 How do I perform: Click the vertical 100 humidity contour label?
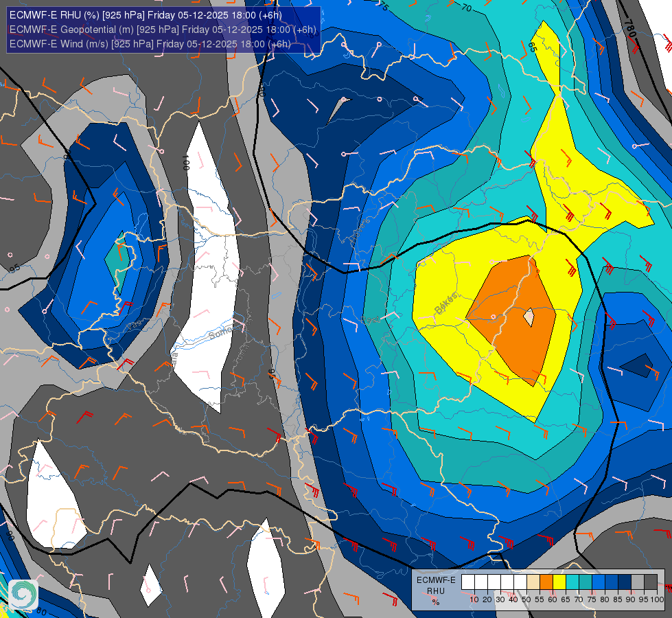(x=186, y=163)
